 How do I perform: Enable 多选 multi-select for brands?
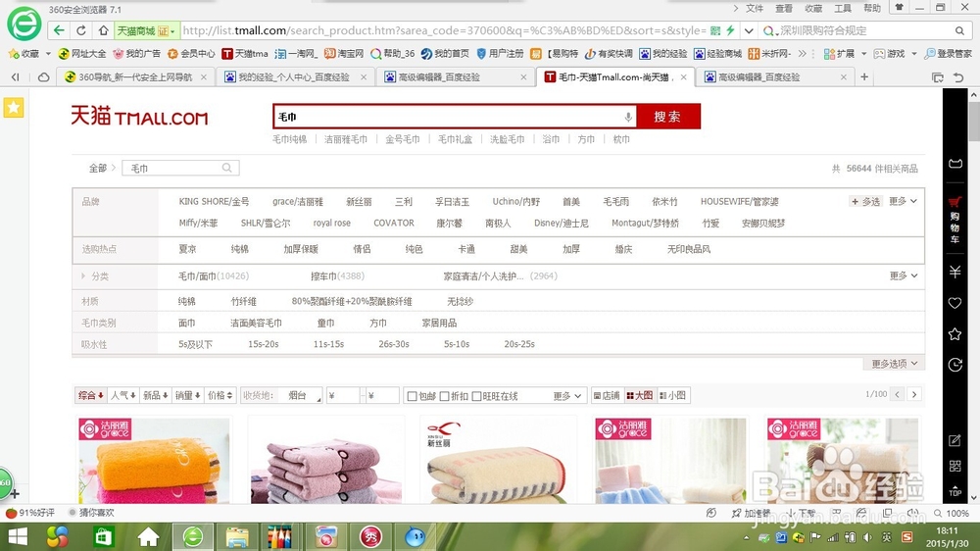(x=865, y=201)
